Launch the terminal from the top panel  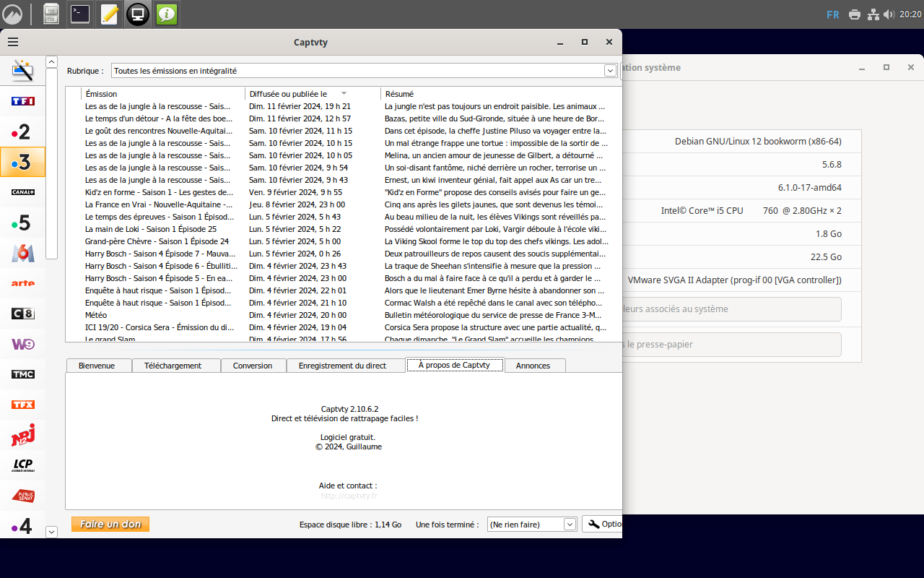point(79,13)
